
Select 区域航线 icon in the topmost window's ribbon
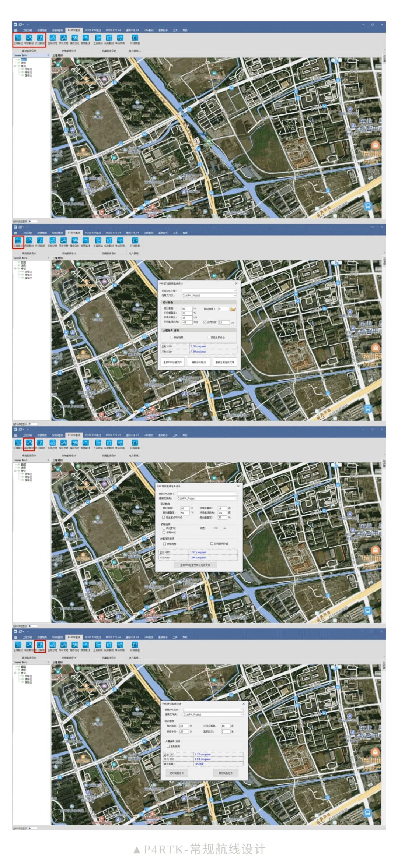point(18,39)
